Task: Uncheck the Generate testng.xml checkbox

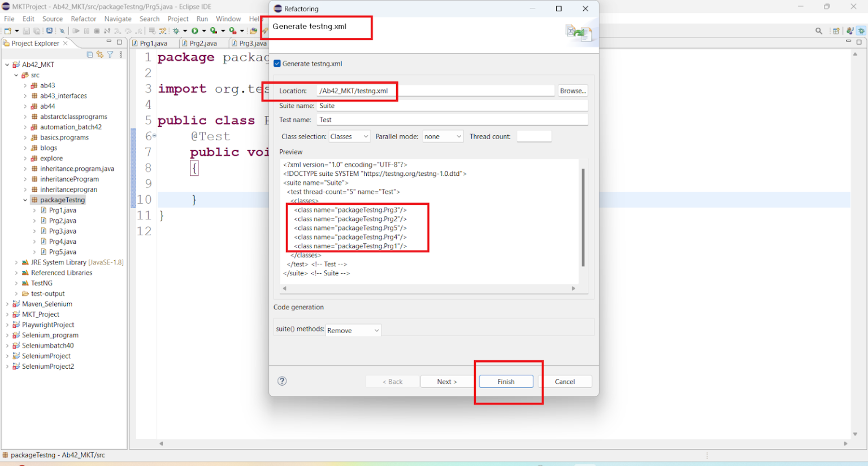Action: pyautogui.click(x=277, y=64)
